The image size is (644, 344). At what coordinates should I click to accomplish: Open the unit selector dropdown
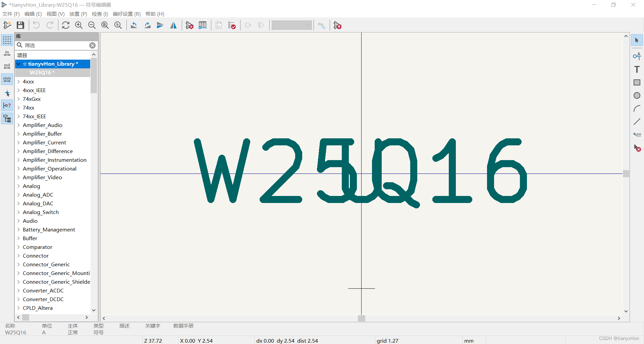[x=292, y=25]
